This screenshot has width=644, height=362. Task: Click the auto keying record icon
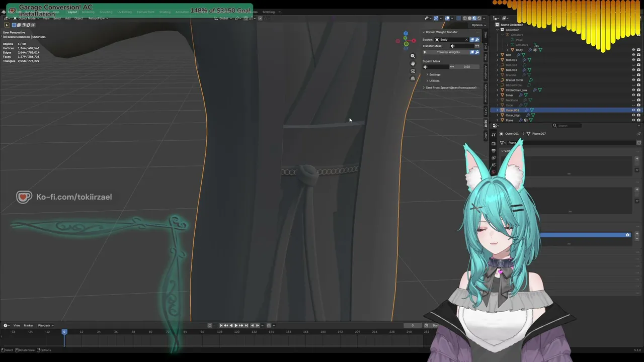tap(210, 325)
